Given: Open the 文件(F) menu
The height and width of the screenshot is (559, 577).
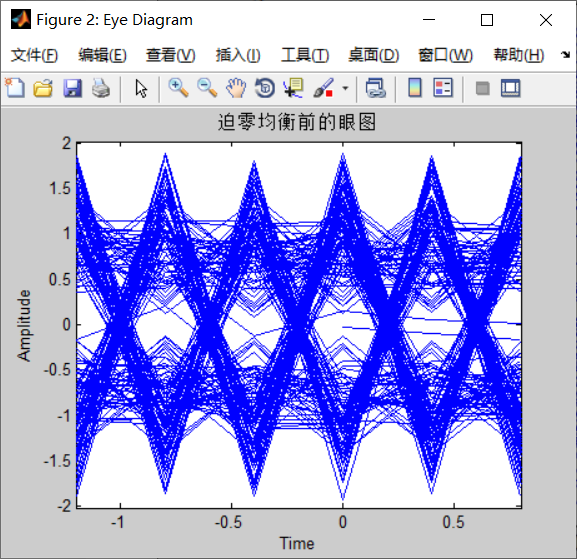Looking at the screenshot, I should click(34, 56).
